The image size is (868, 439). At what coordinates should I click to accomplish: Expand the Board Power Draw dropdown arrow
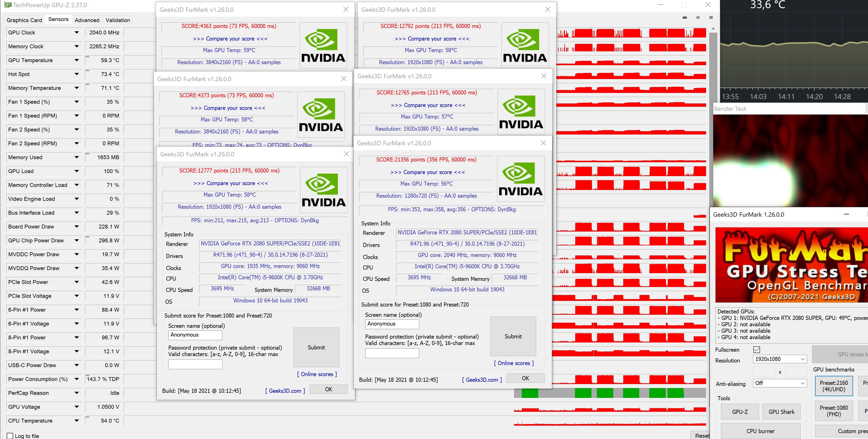pyautogui.click(x=77, y=227)
